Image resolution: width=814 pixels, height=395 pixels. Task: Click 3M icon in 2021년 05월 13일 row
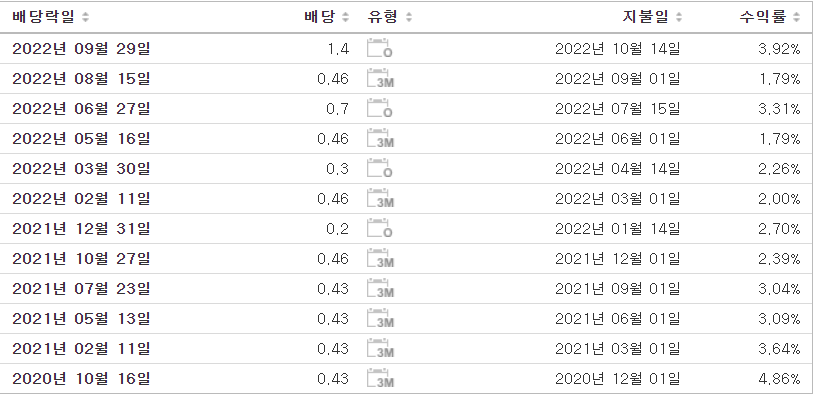pyautogui.click(x=380, y=319)
